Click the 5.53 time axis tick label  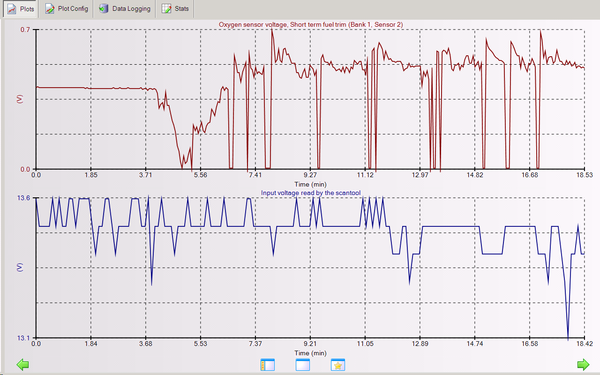tap(201, 344)
